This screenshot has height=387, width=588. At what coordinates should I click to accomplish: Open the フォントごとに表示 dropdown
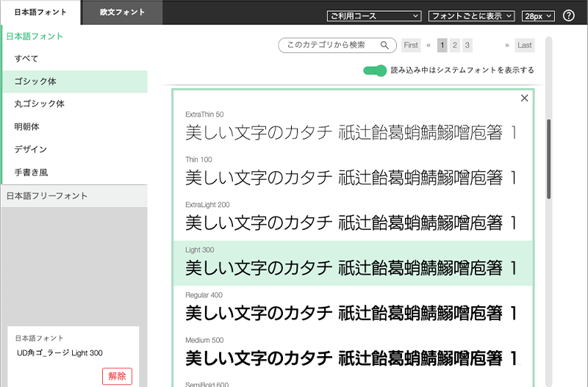click(x=472, y=15)
